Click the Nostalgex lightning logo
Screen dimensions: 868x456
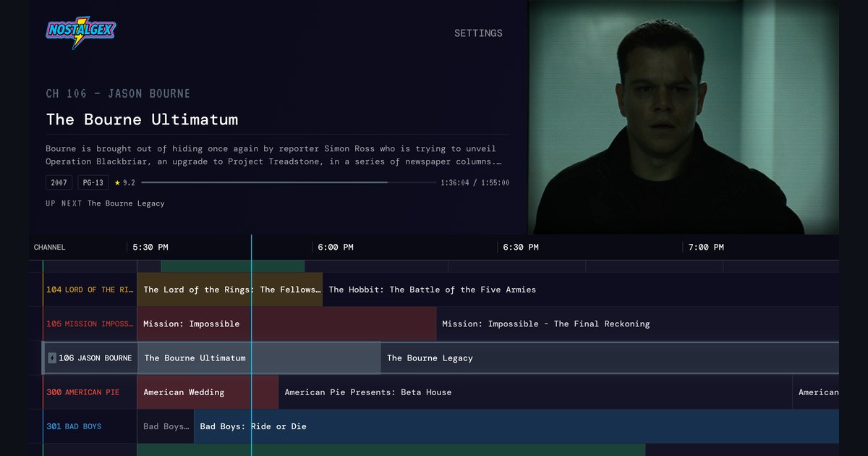pos(81,32)
